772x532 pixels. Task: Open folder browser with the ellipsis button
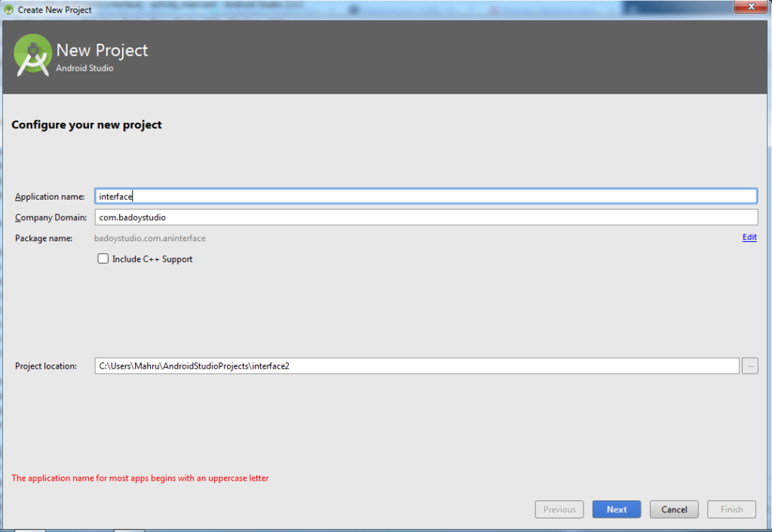click(749, 365)
